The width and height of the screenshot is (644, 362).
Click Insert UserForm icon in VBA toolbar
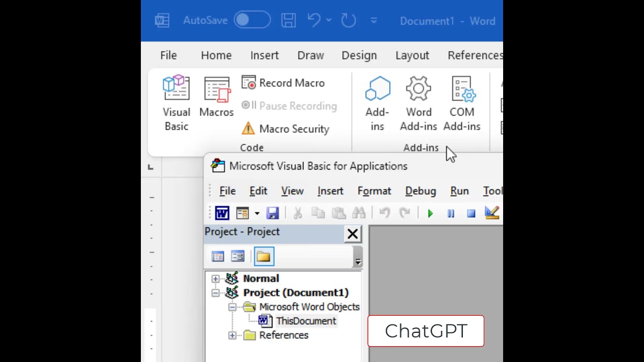pos(243,213)
